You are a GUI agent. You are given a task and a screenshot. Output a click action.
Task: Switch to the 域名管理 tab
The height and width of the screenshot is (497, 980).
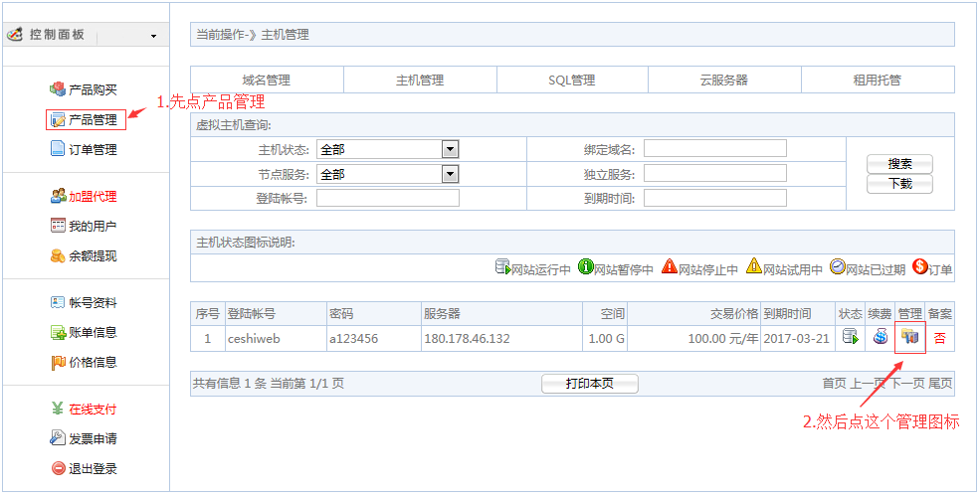pos(266,81)
